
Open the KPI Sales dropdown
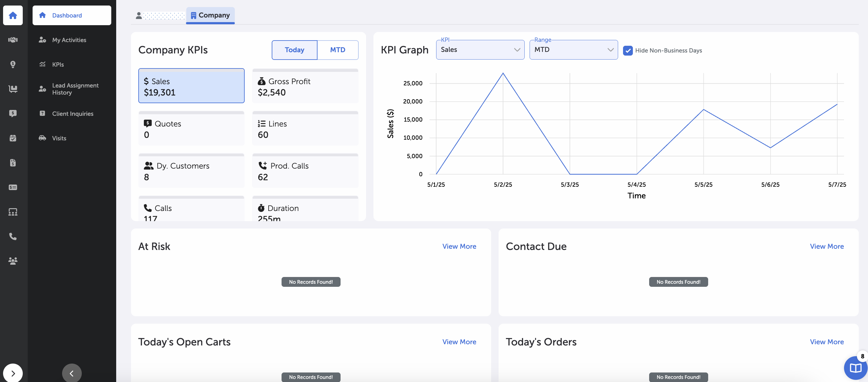point(480,50)
